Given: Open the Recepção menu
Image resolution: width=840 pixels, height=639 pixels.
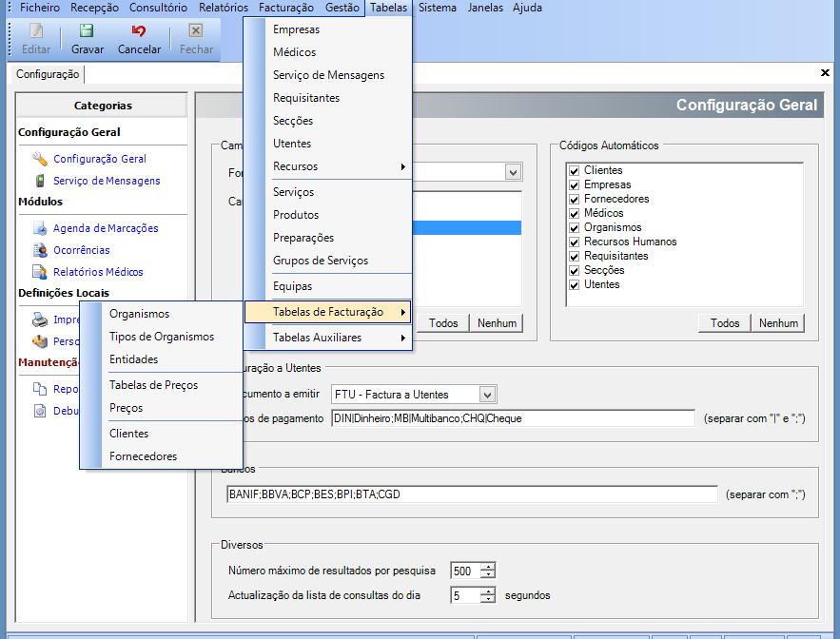Looking at the screenshot, I should [x=94, y=8].
